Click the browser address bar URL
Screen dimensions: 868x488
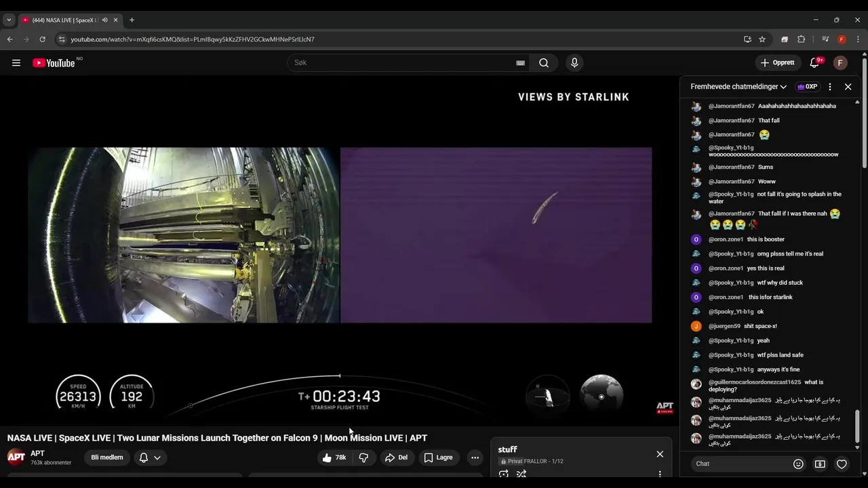[x=193, y=39]
